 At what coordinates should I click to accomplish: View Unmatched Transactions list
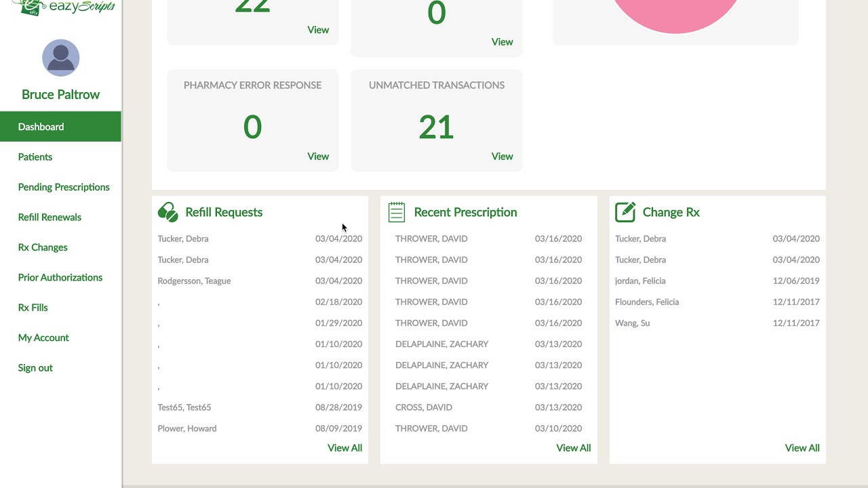[x=502, y=156]
